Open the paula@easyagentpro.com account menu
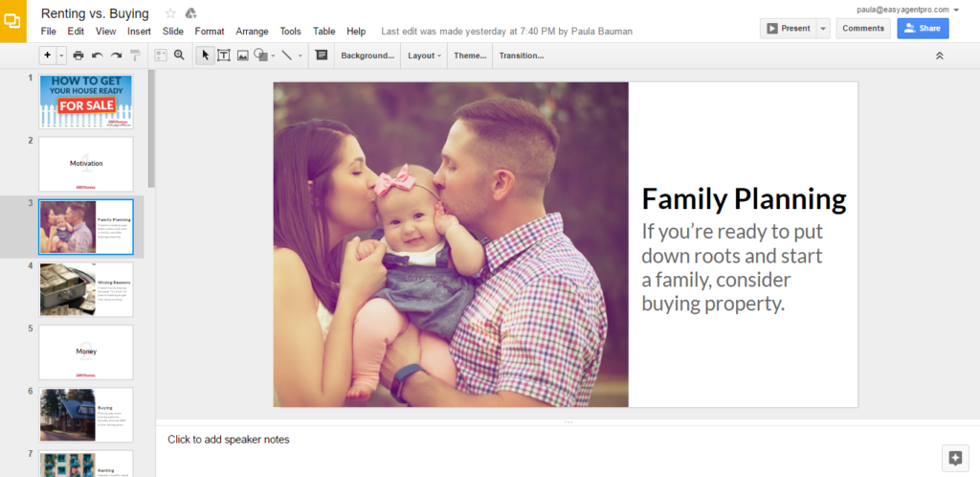The height and width of the screenshot is (477, 980). [x=907, y=10]
